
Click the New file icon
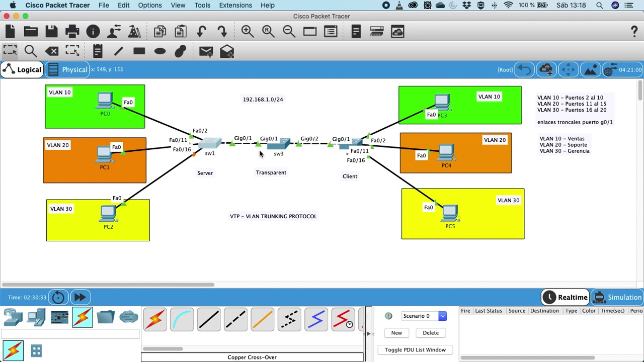point(10,32)
